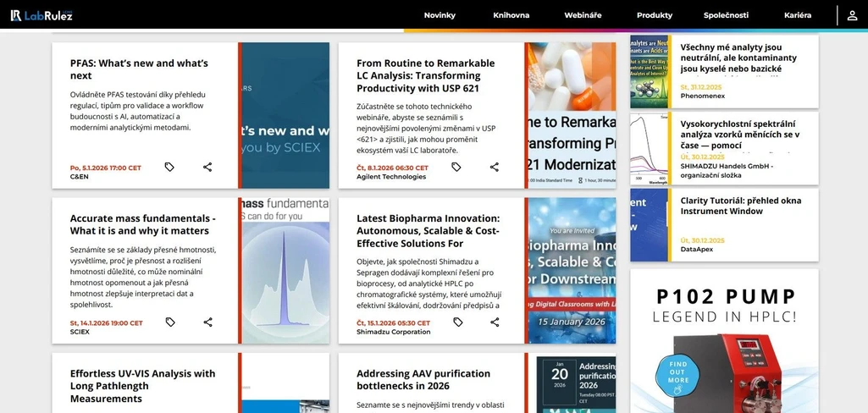Click PFAS webinar SCIEX thumbnail image
Viewport: 868px width, 413px height.
(285, 116)
